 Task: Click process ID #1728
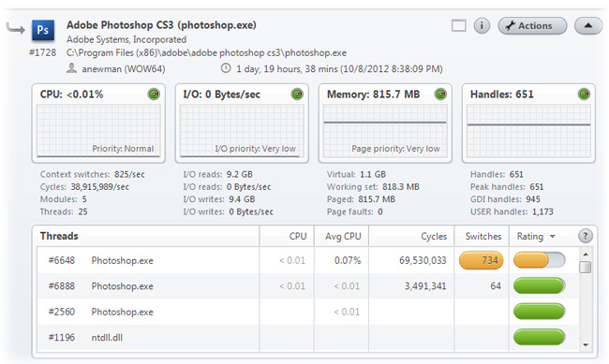point(43,52)
